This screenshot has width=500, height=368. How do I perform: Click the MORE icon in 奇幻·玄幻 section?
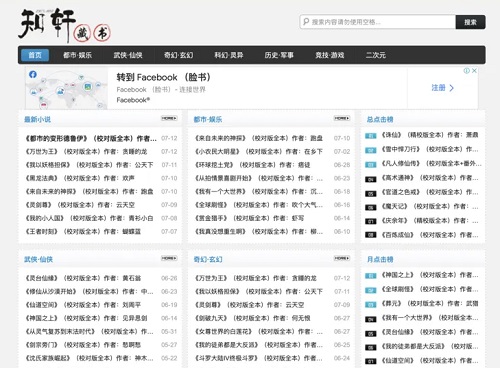pyautogui.click(x=342, y=258)
